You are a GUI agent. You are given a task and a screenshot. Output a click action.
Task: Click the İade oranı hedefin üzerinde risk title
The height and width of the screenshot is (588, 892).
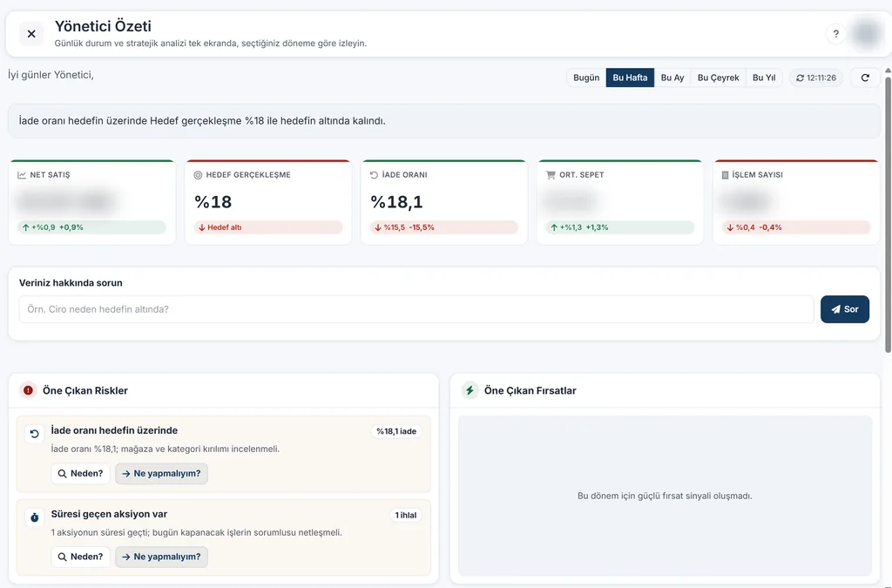[x=114, y=430]
